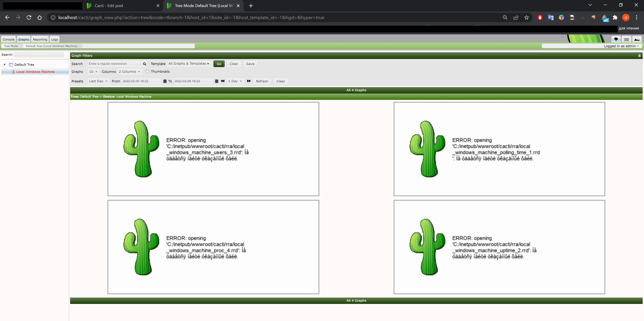Click the Go button
The width and height of the screenshot is (644, 321).
tap(219, 64)
